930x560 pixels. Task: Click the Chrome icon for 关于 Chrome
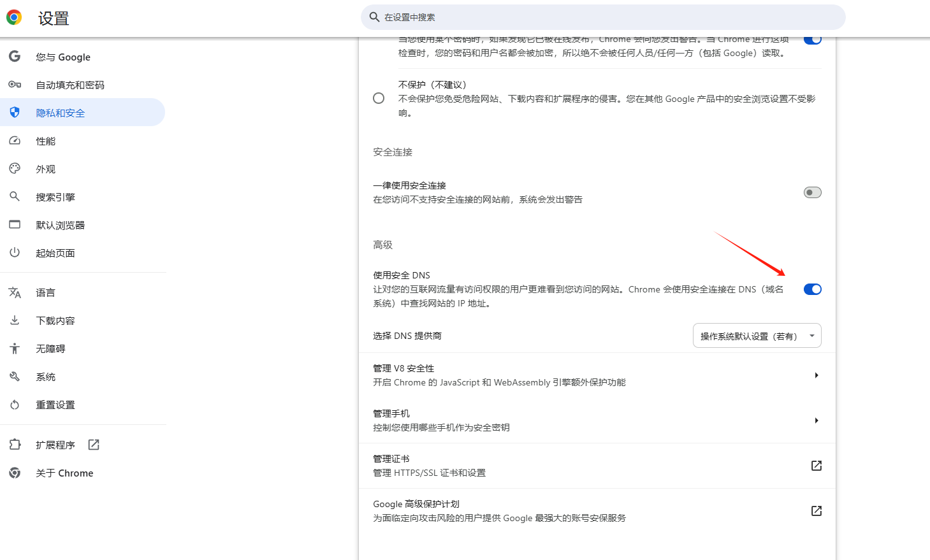15,473
